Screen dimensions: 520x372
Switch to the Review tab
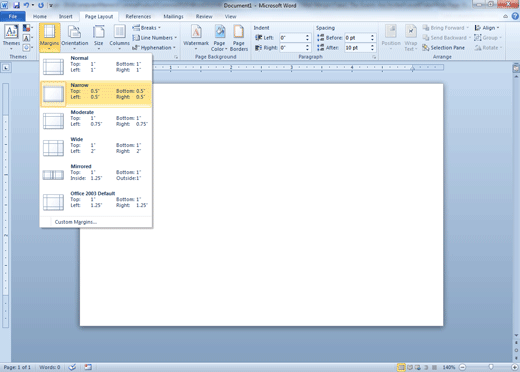pyautogui.click(x=204, y=16)
